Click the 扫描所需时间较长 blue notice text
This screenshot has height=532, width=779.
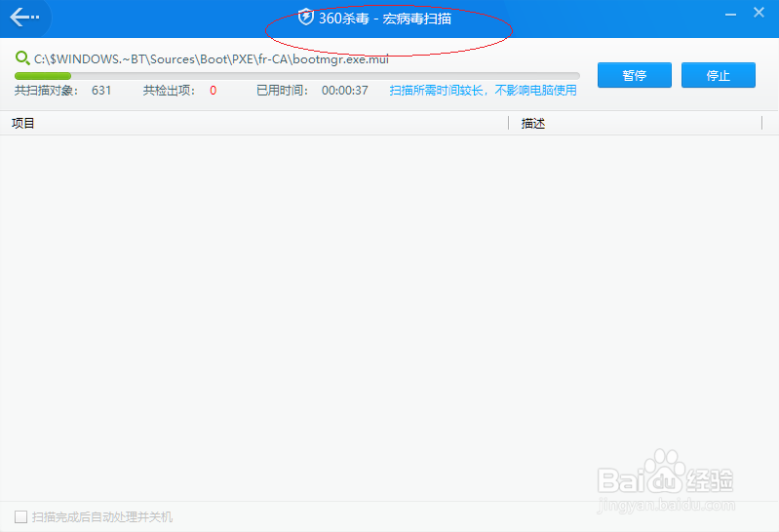click(x=483, y=91)
